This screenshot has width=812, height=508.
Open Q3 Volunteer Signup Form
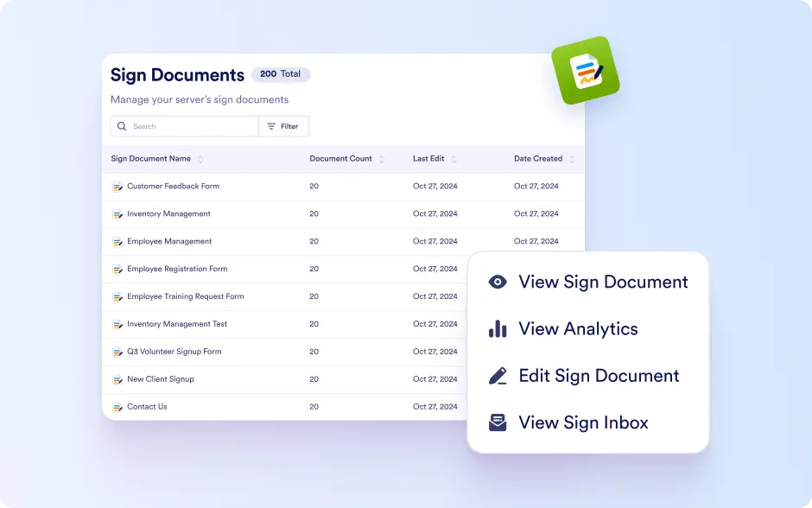(x=174, y=351)
